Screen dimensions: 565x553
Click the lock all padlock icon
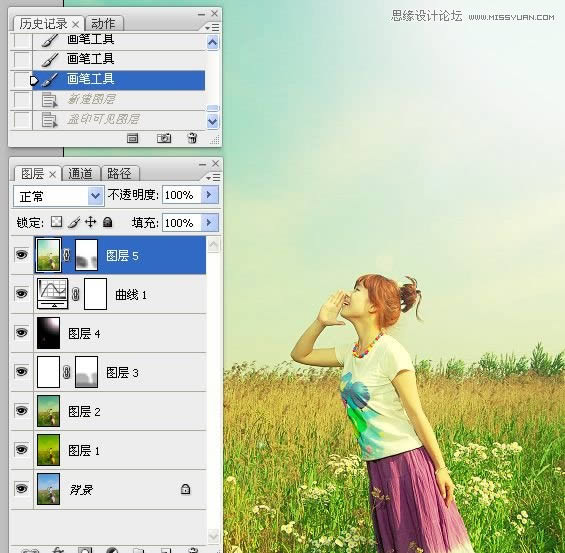[x=107, y=222]
